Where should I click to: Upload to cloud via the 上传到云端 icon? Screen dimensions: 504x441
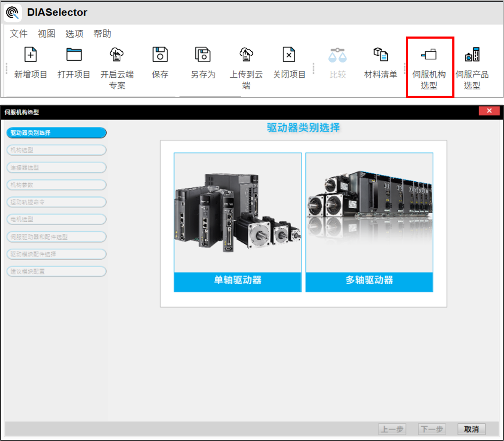pyautogui.click(x=246, y=55)
